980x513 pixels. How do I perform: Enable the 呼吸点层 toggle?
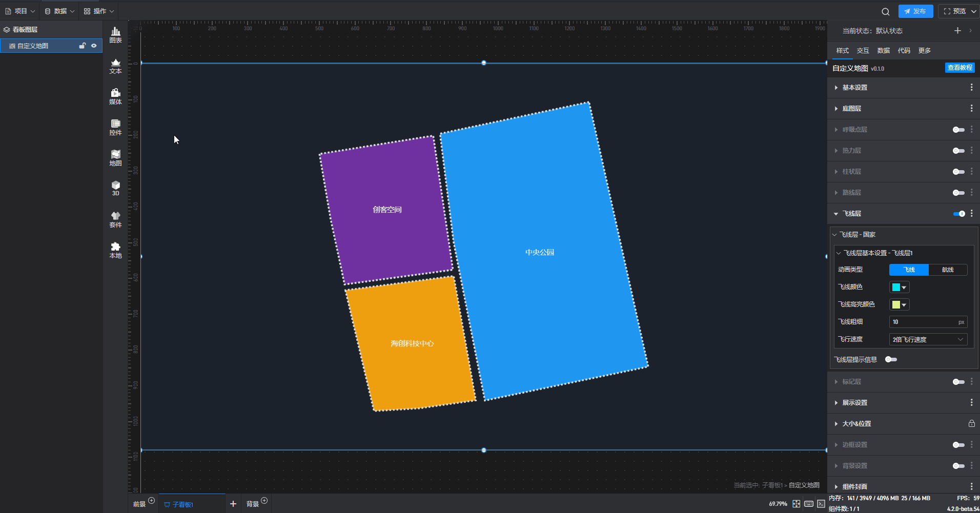pyautogui.click(x=958, y=130)
